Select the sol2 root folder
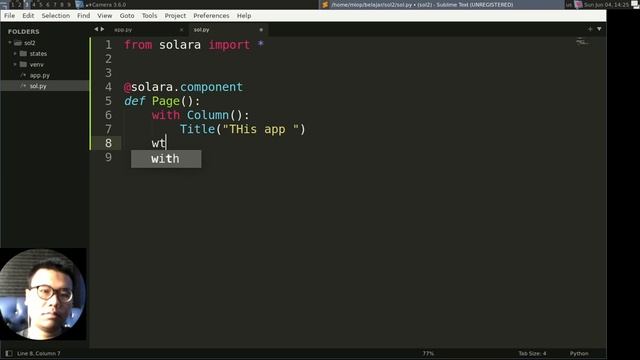Image resolution: width=640 pixels, height=360 pixels. point(29,43)
